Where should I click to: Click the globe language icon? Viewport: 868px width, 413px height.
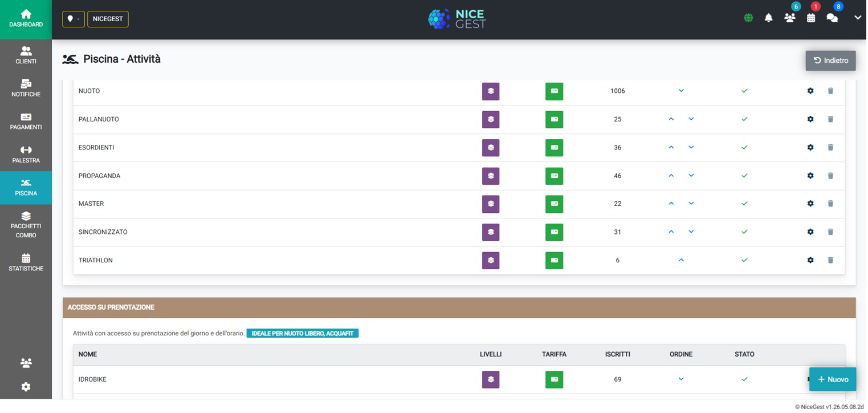coord(748,18)
